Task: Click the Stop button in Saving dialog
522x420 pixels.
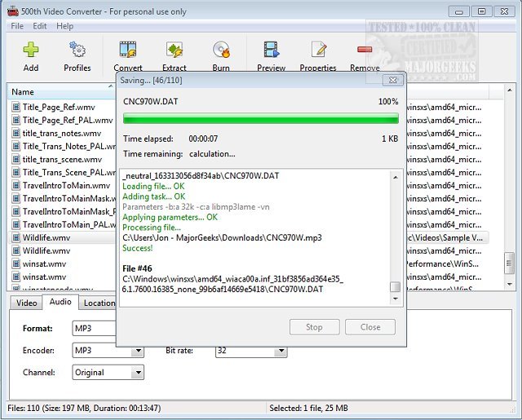Action: click(315, 327)
